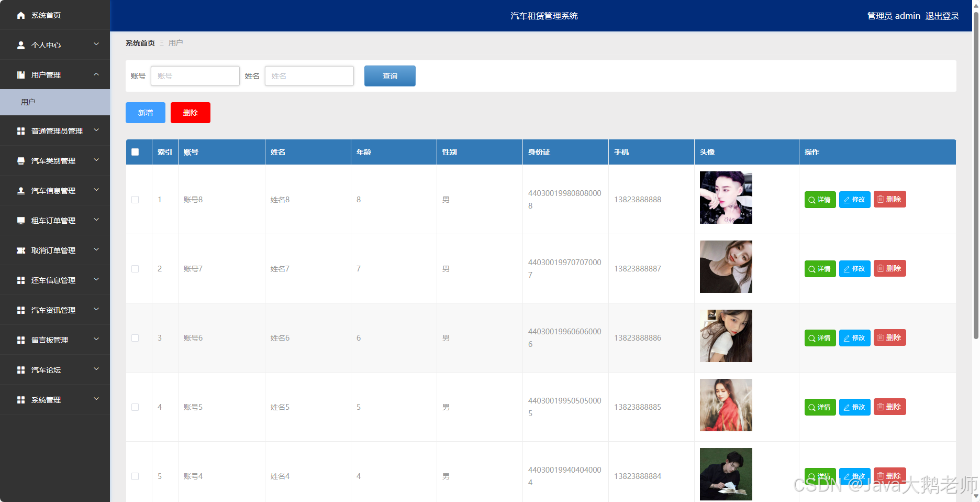This screenshot has height=502, width=980.
Task: Click the grid icon beside 汽车论坛
Action: (21, 370)
